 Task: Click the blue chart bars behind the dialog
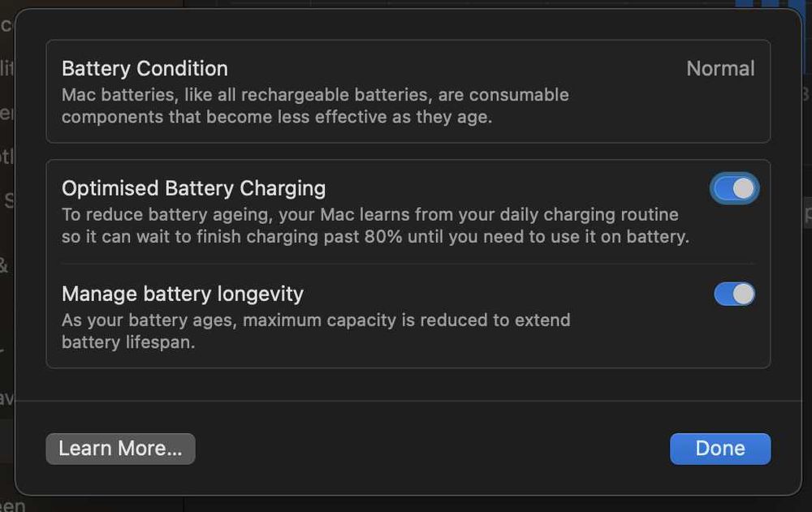click(767, 4)
